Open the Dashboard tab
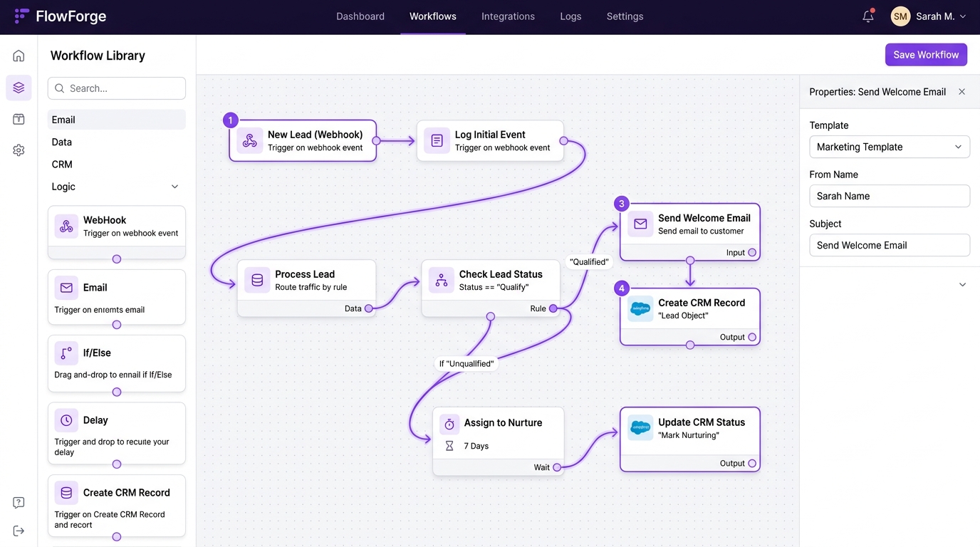This screenshot has height=547, width=980. (x=360, y=16)
